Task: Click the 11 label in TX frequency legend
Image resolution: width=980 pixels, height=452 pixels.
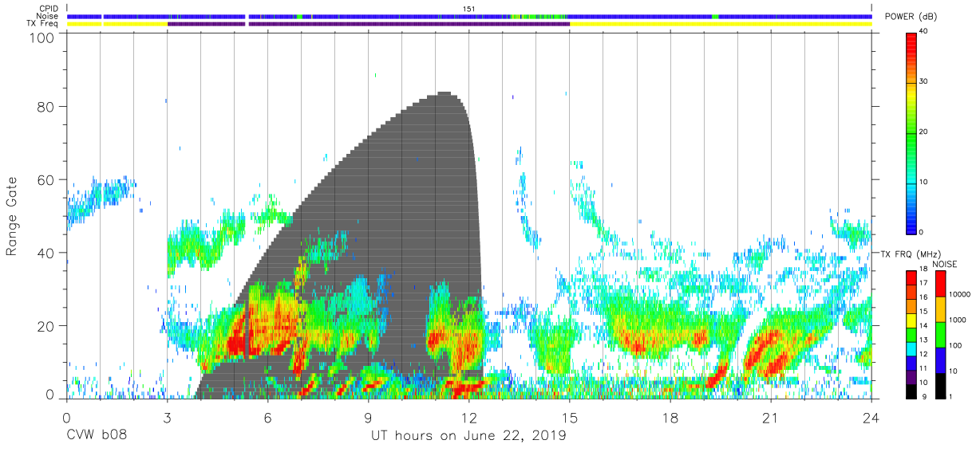Action: (923, 369)
